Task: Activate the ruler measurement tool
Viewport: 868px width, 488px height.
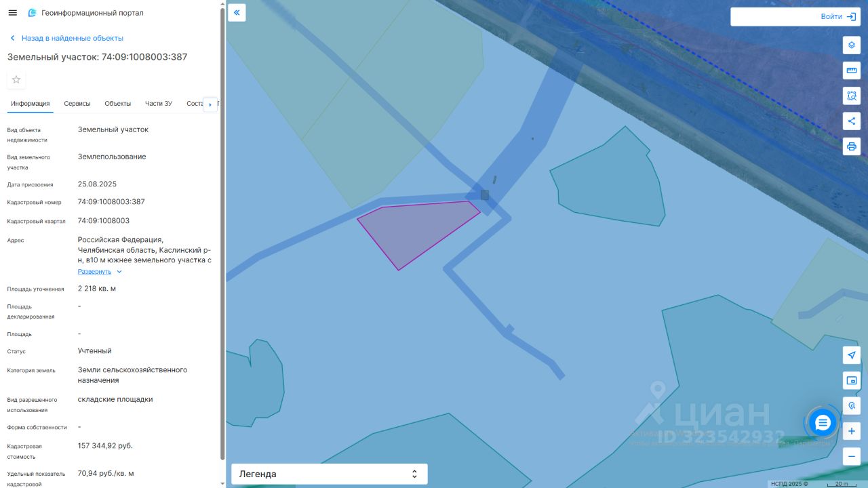Action: click(852, 70)
